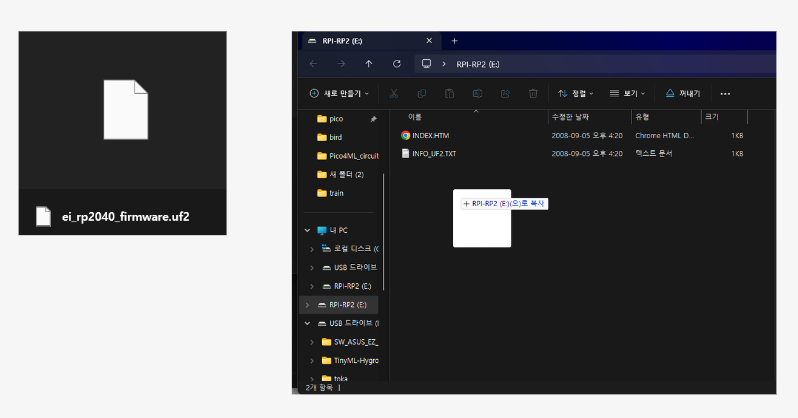Expand the TinyML-Hygro folder node
The height and width of the screenshot is (418, 798).
click(312, 360)
